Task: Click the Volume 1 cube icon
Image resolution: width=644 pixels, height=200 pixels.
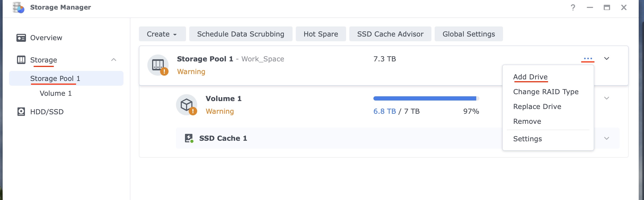Action: coord(187,105)
